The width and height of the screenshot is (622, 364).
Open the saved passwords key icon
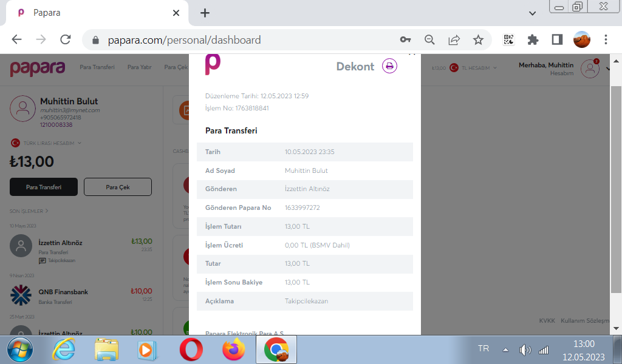click(405, 39)
